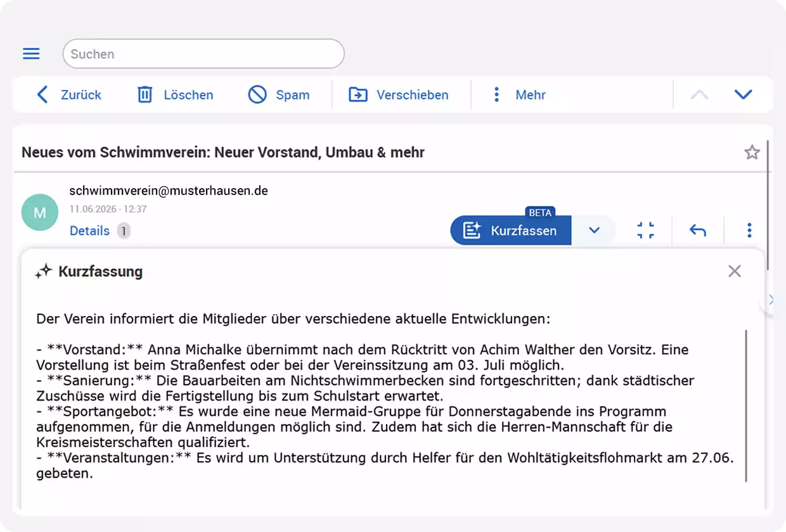The height and width of the screenshot is (532, 786).
Task: Move email using Verschieben
Action: click(399, 95)
